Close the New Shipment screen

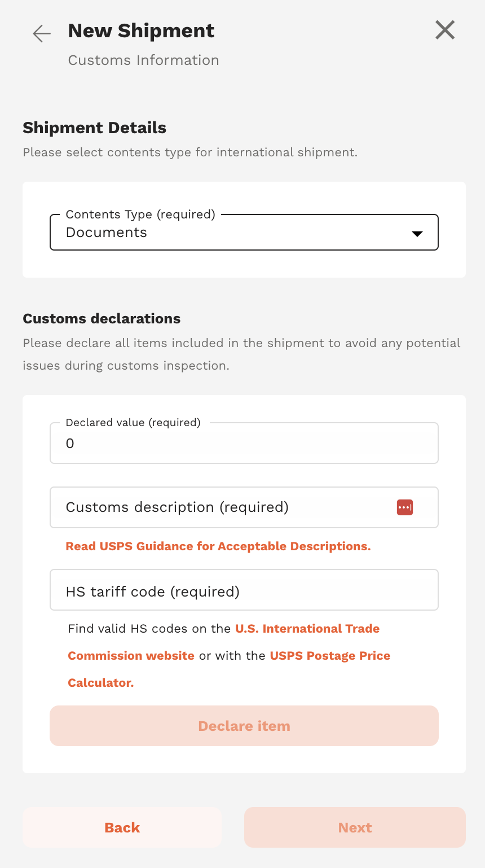click(445, 30)
